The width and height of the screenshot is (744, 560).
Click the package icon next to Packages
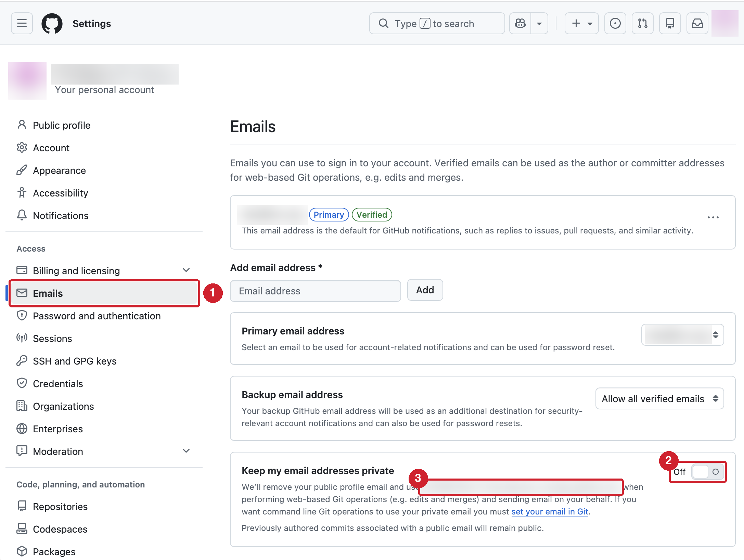22,551
